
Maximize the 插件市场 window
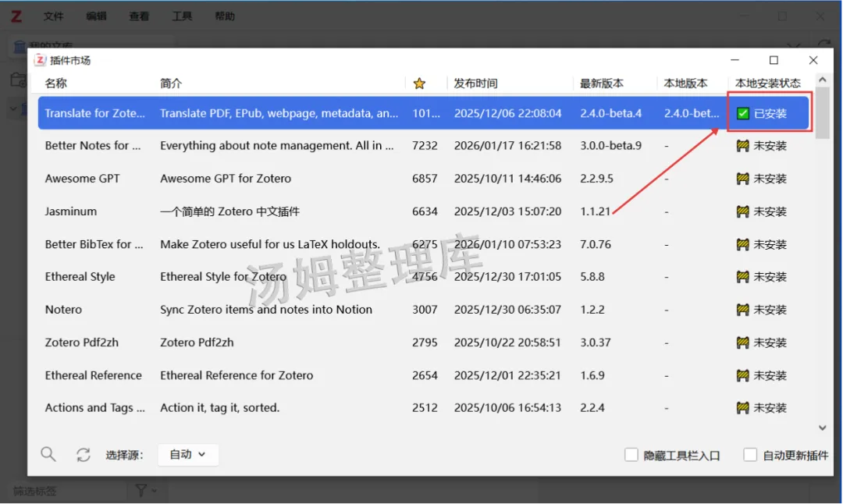coord(774,60)
